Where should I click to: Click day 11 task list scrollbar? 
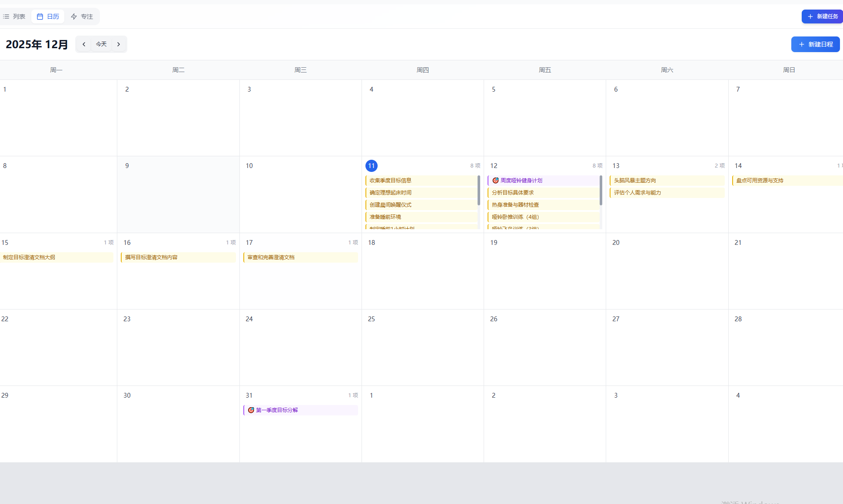click(479, 191)
